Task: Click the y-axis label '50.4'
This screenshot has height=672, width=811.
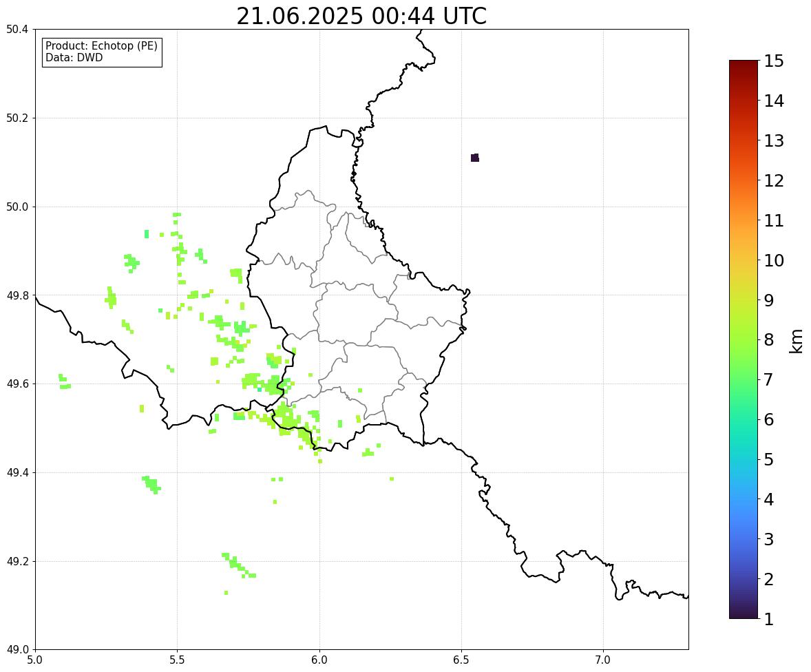Action: point(17,30)
